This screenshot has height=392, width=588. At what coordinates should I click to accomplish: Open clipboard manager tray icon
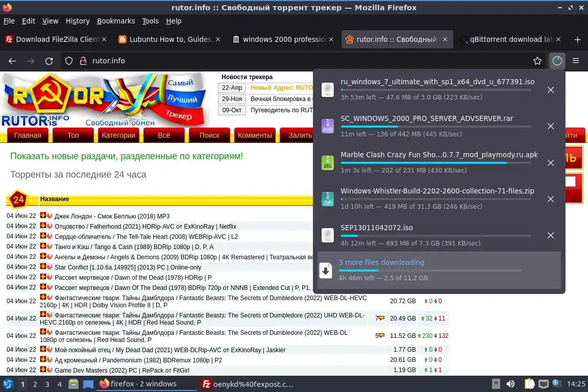coord(529,384)
